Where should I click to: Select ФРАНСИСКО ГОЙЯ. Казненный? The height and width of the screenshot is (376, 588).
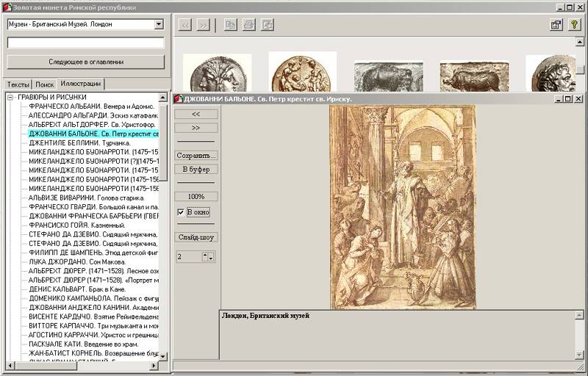click(77, 225)
